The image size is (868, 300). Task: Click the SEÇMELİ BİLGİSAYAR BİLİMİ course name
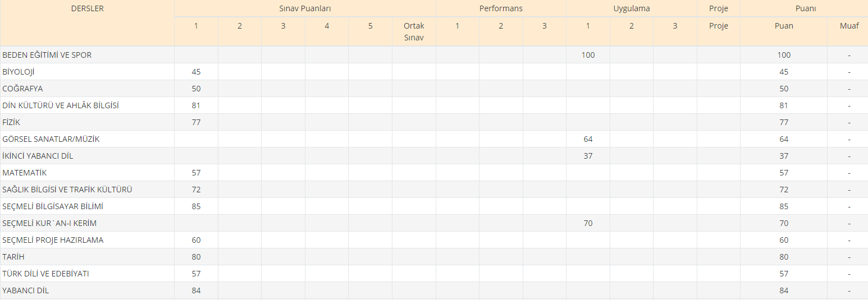point(53,206)
